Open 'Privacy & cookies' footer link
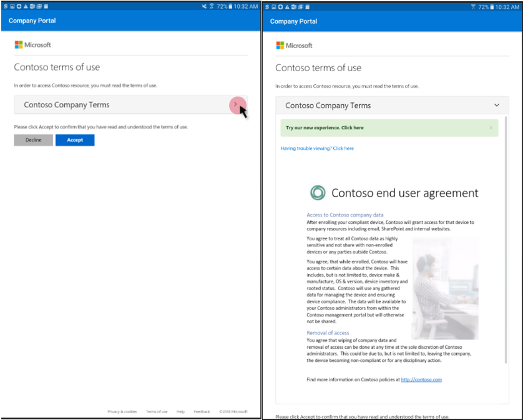 pos(122,412)
